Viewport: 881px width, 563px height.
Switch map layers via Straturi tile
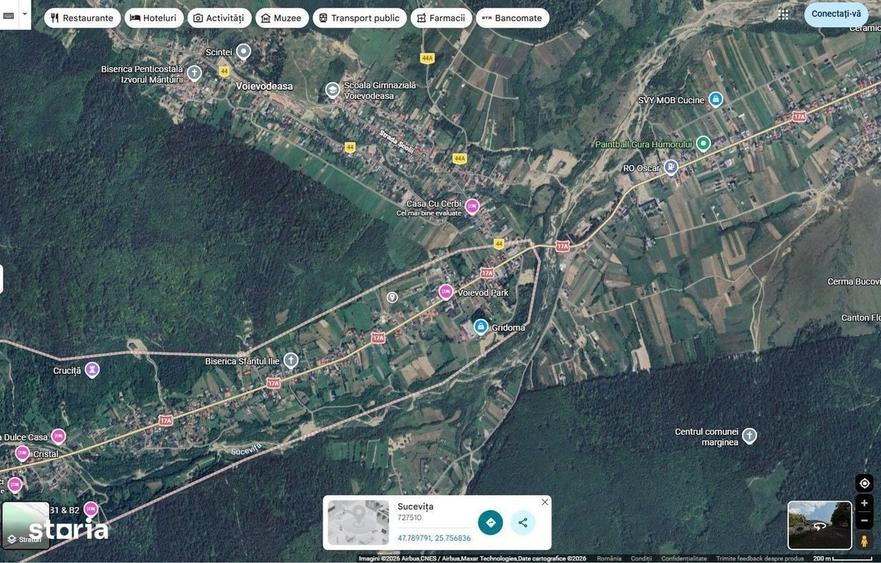25,525
